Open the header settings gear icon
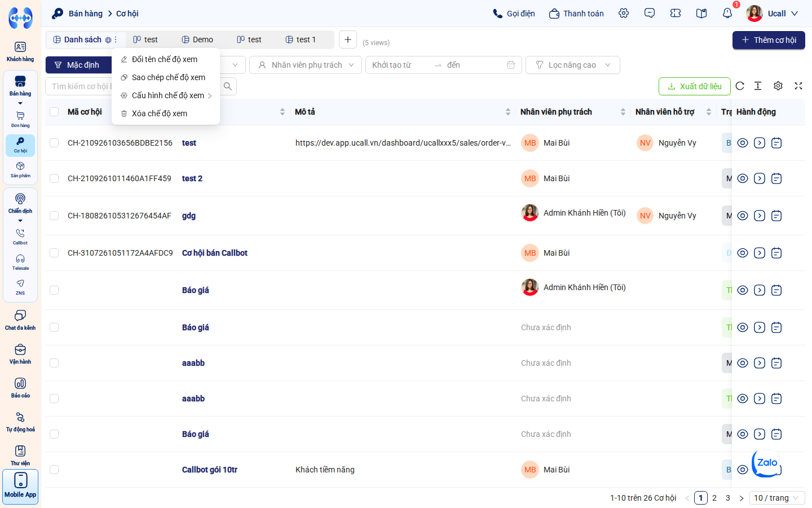 tap(624, 13)
